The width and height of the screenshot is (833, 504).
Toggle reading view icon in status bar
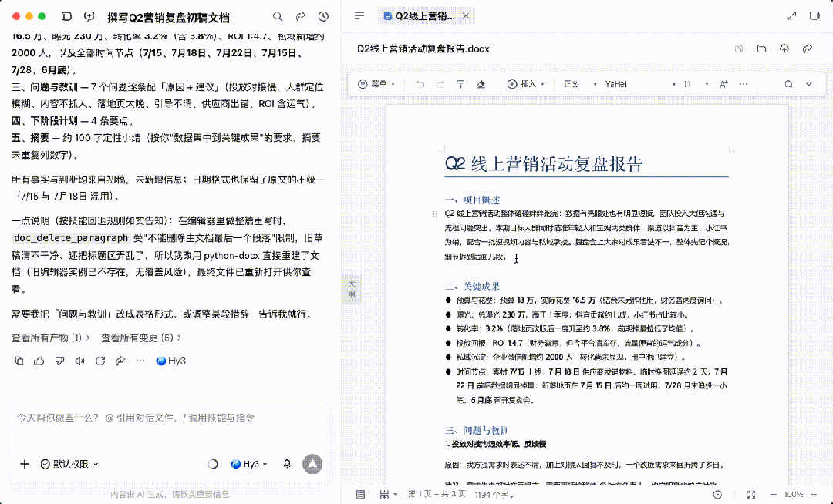[360, 495]
